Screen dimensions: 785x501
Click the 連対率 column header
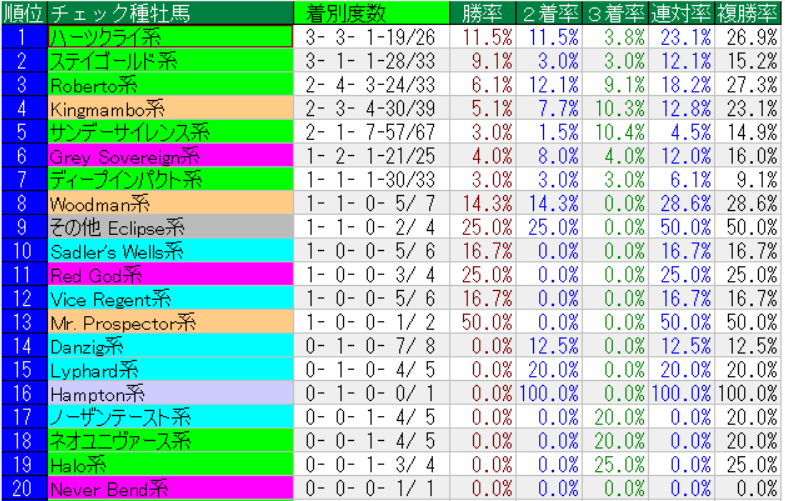682,13
